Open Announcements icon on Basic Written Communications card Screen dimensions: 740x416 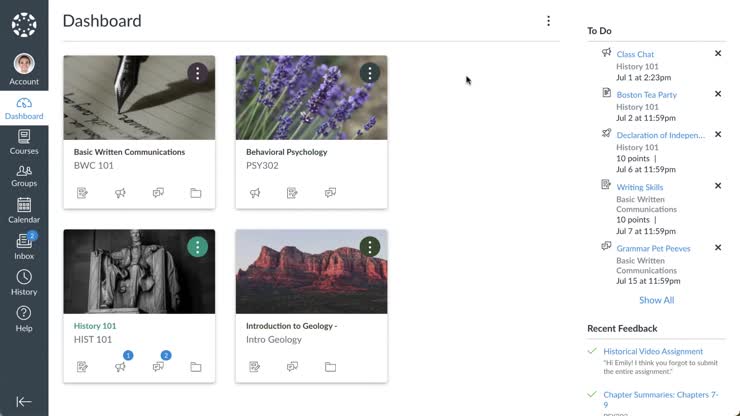[x=120, y=193]
